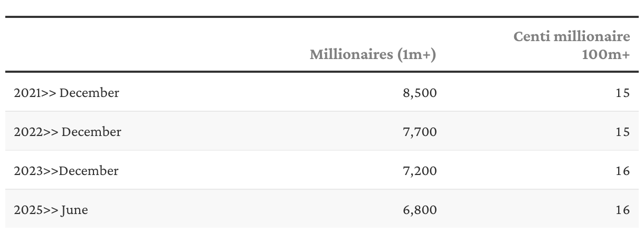Click the Centi millionaire 100m+ column header

click(572, 45)
